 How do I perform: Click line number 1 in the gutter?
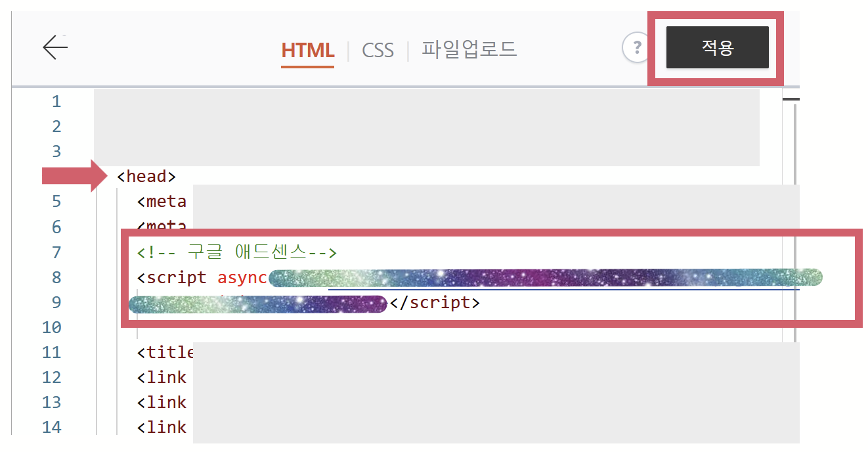56,101
